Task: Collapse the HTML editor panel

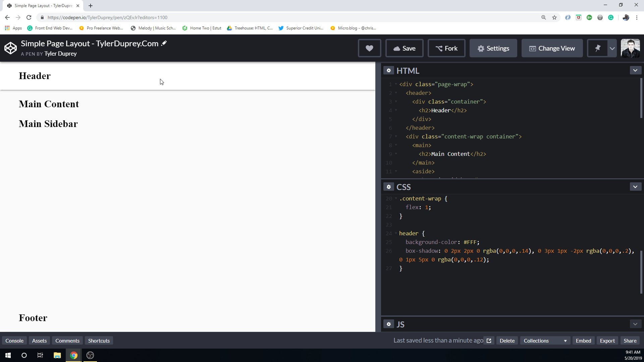Action: point(635,70)
